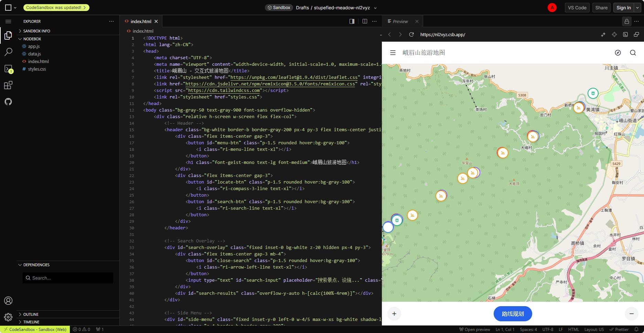Select the Preview tab
Screen dimensions: 644x333
click(x=400, y=21)
